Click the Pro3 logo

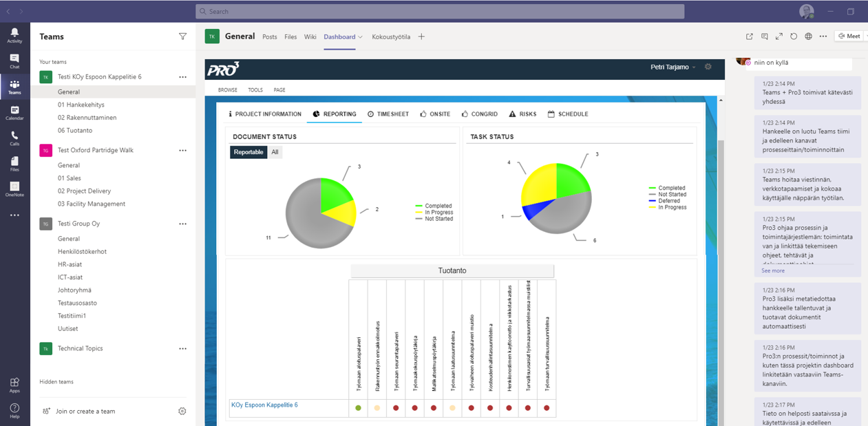point(224,69)
